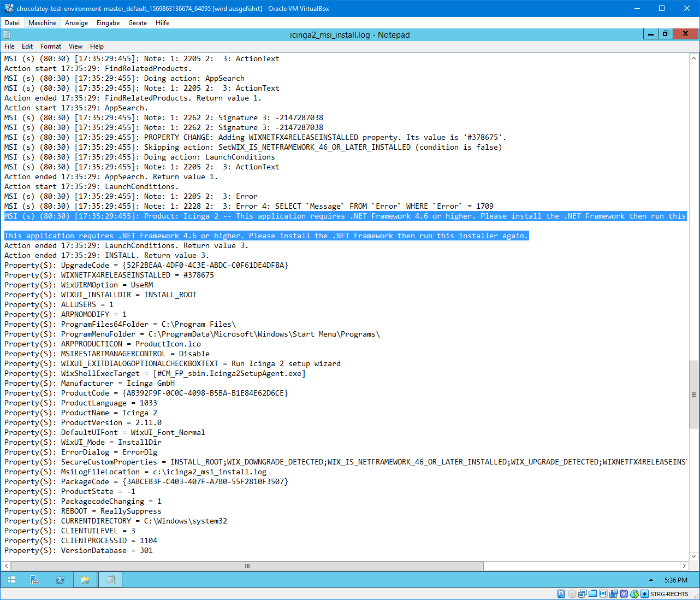Click the 'REBOOT = ReallySuppress' line

click(83, 511)
